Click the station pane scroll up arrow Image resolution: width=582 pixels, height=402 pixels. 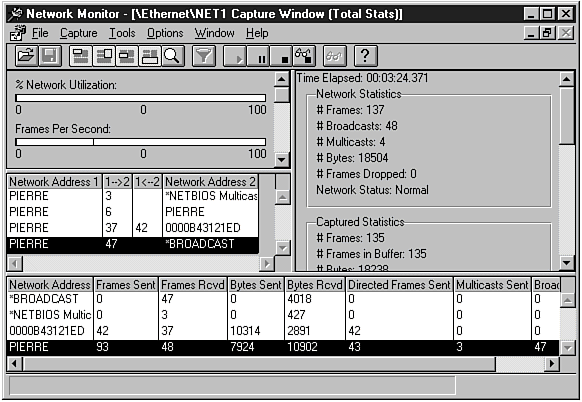(x=567, y=300)
